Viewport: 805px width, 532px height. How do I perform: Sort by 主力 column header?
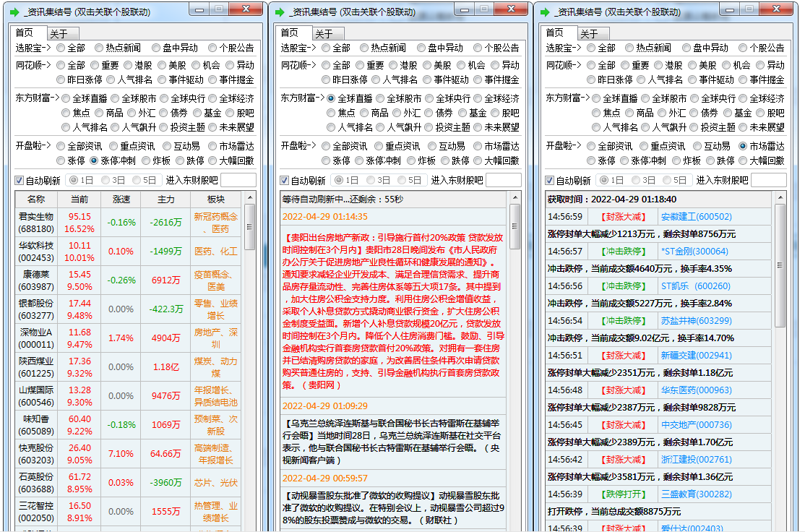point(165,199)
